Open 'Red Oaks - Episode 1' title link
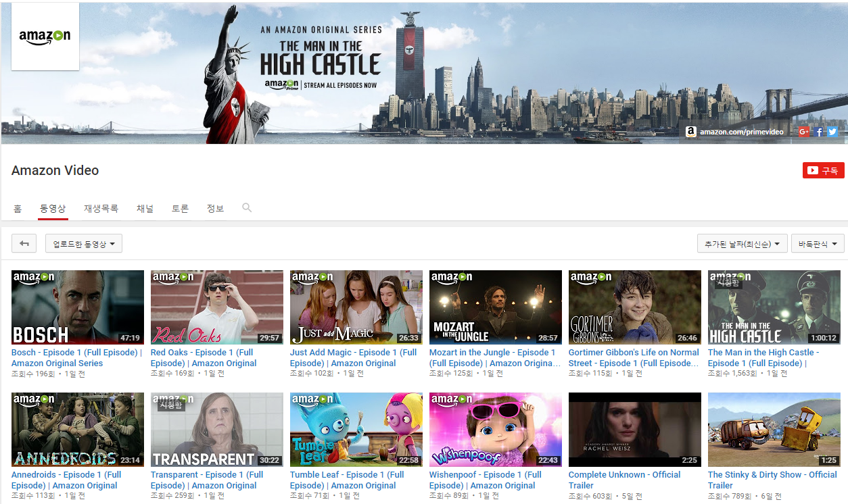The image size is (848, 504). 204,357
